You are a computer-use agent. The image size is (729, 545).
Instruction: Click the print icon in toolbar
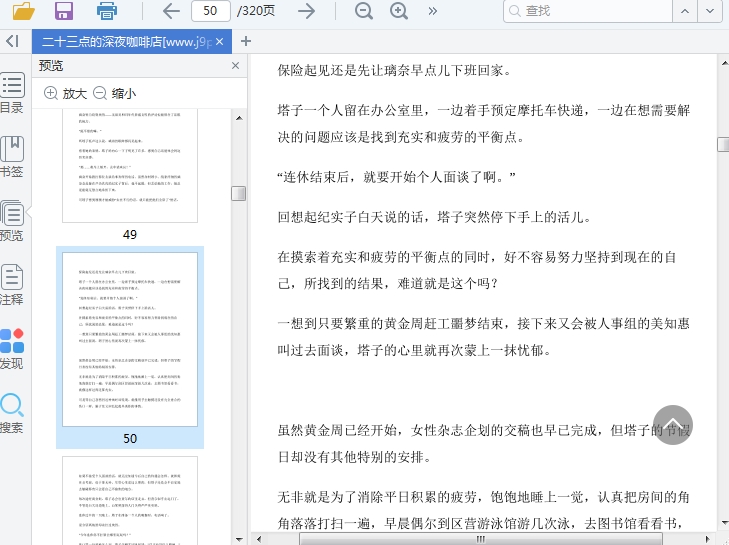(x=107, y=11)
